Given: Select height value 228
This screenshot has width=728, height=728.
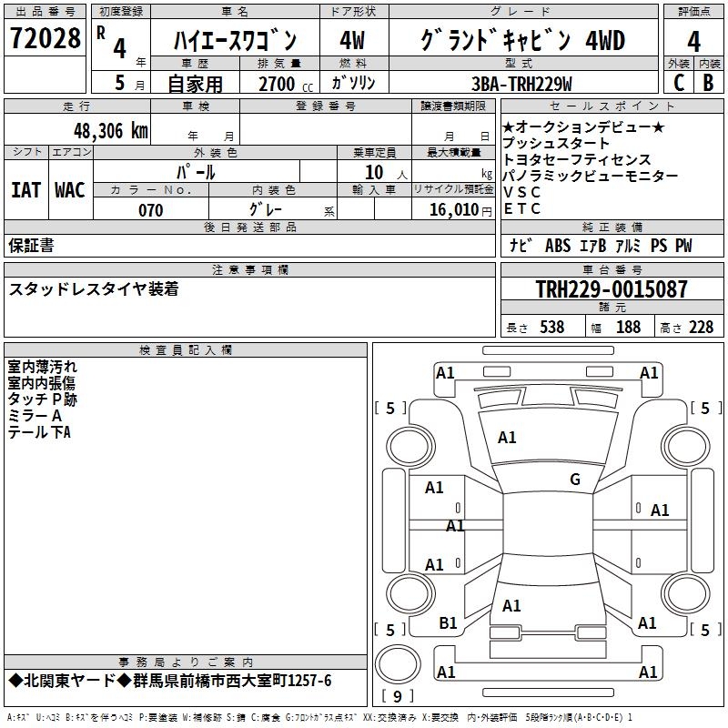Looking at the screenshot, I should [701, 327].
